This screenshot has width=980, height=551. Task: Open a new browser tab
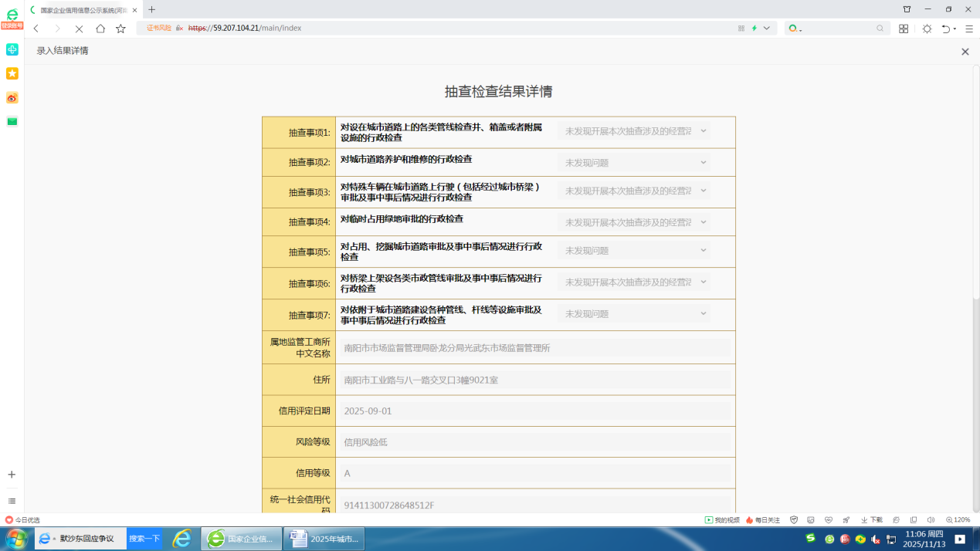151,10
